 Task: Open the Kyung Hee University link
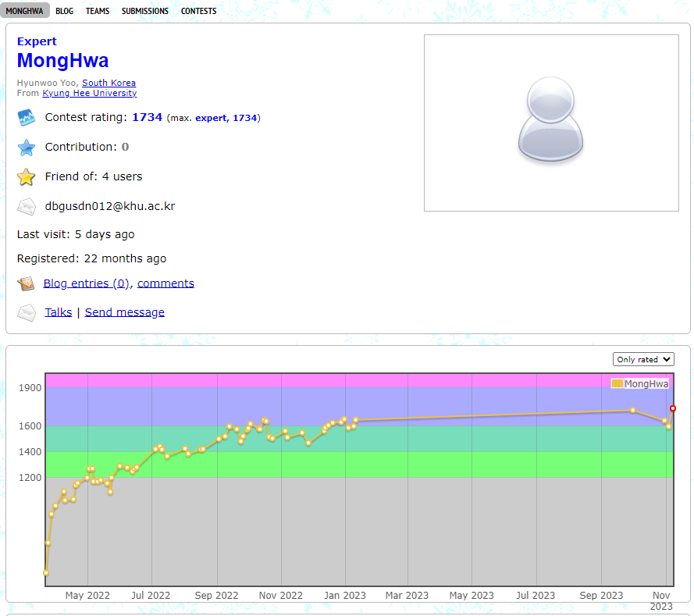(90, 93)
